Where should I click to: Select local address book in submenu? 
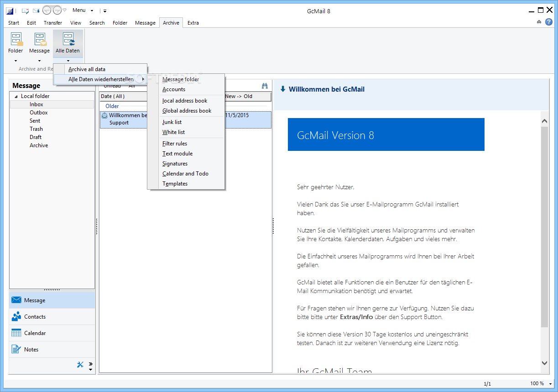tap(186, 101)
